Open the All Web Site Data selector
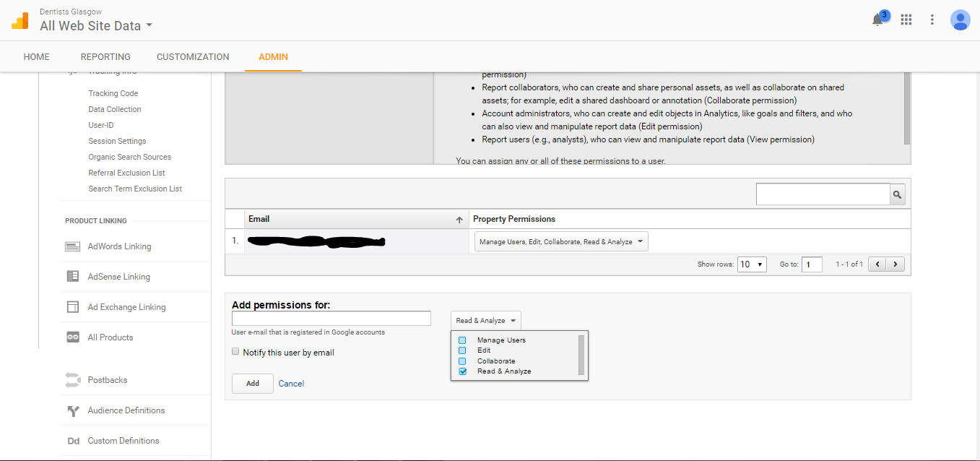 pos(96,26)
